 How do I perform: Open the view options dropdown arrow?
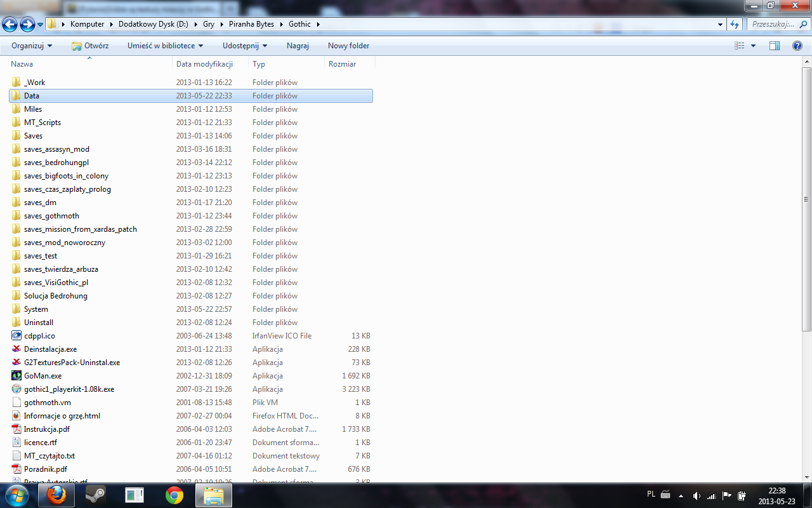[x=754, y=46]
